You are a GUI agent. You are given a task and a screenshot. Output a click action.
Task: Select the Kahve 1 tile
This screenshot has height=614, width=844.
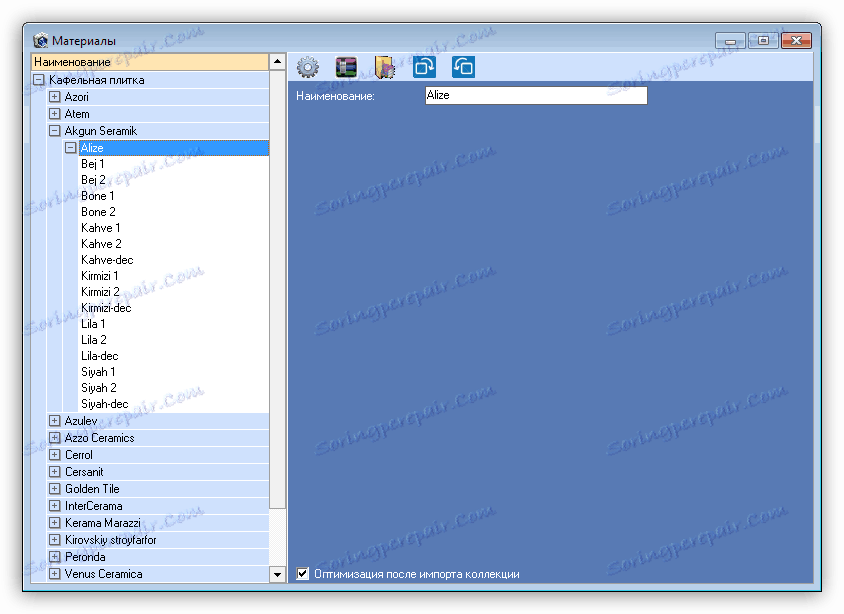pyautogui.click(x=101, y=228)
